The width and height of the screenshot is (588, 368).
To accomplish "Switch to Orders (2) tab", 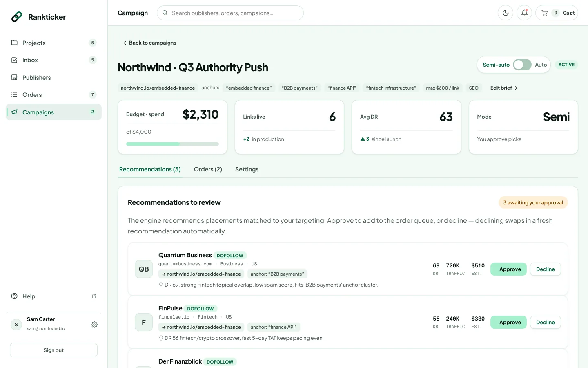I will [x=208, y=169].
